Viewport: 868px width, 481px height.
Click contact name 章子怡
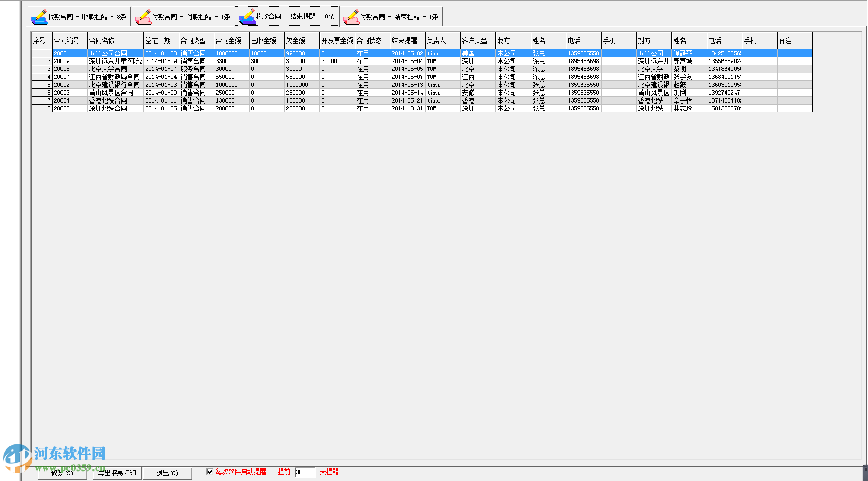(689, 100)
